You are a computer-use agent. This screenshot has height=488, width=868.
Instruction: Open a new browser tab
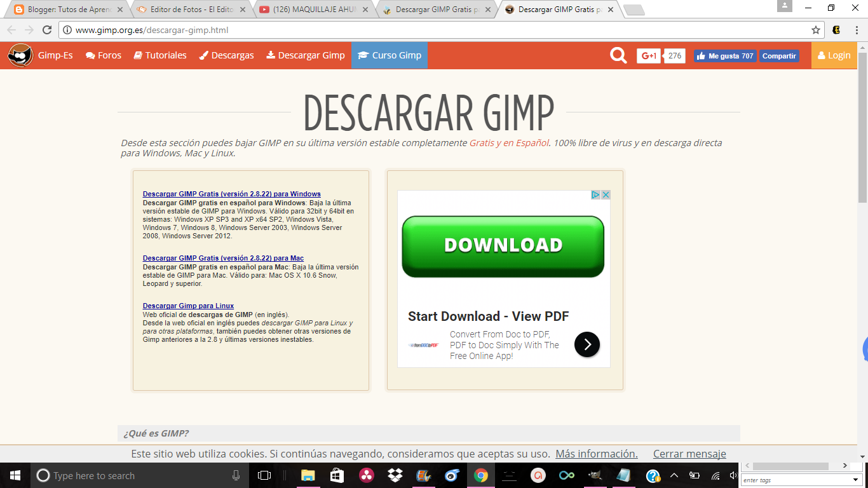point(634,10)
